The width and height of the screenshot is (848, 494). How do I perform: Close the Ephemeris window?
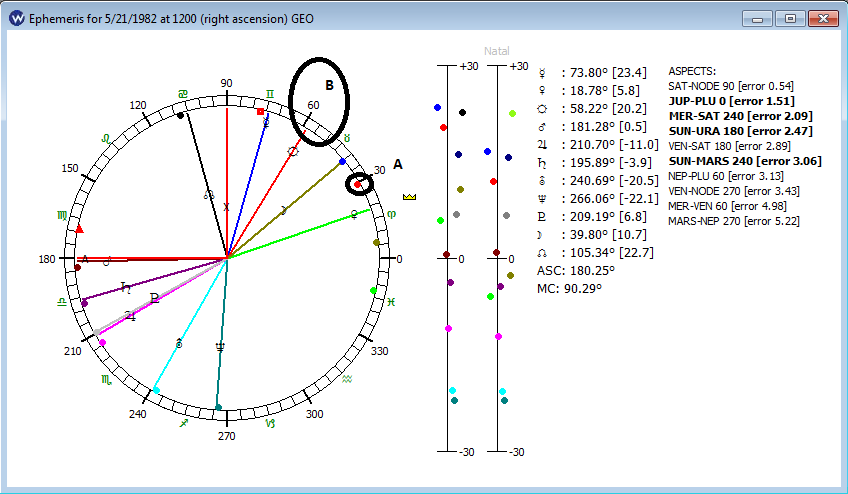tap(823, 18)
